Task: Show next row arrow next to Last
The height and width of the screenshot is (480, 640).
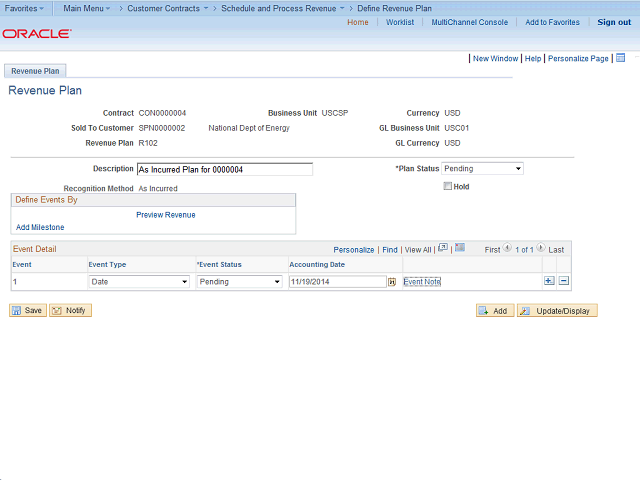Action: [541, 248]
